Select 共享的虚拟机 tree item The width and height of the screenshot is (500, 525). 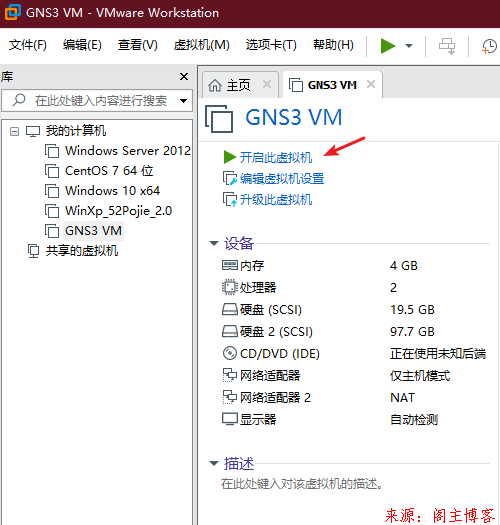pos(82,251)
